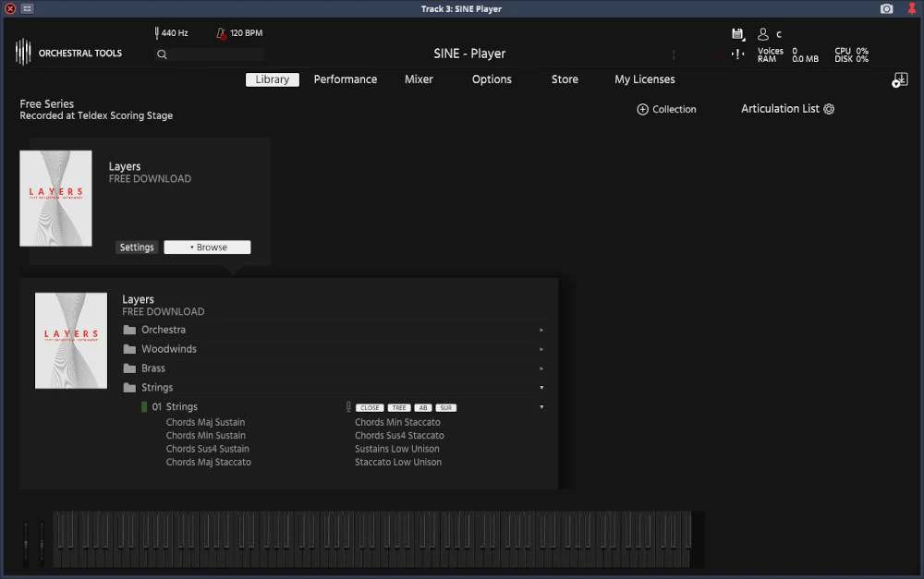Click the Layers cover in browse panel

(71, 341)
